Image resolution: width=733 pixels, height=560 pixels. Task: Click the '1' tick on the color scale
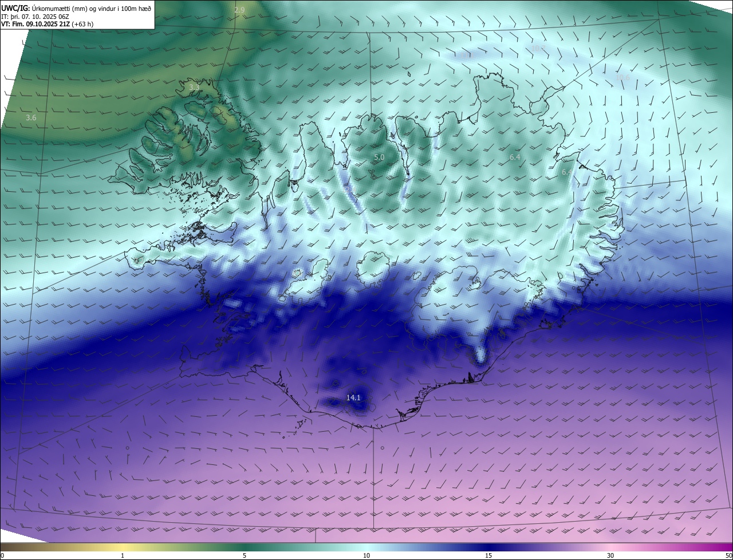tap(123, 555)
